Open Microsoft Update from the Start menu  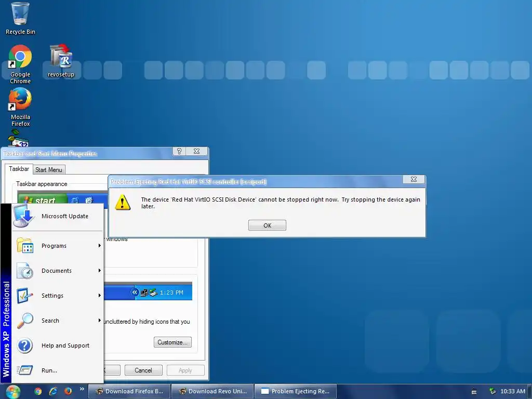[57, 216]
